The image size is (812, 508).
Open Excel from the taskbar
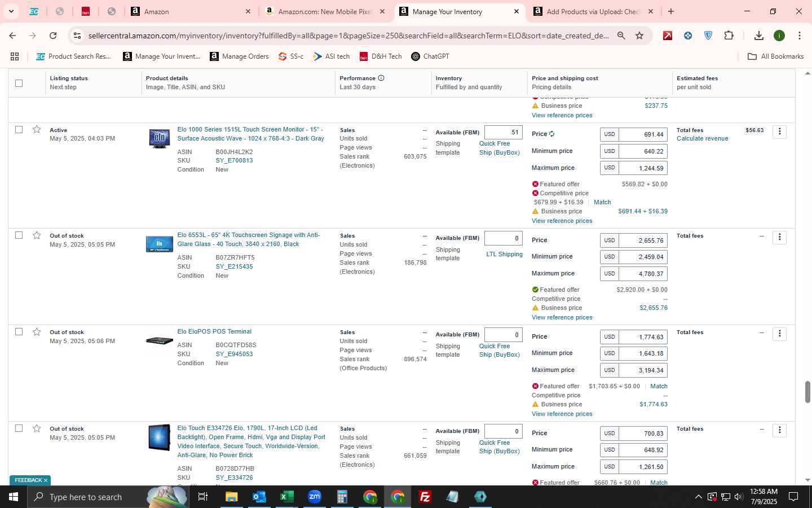(x=287, y=497)
